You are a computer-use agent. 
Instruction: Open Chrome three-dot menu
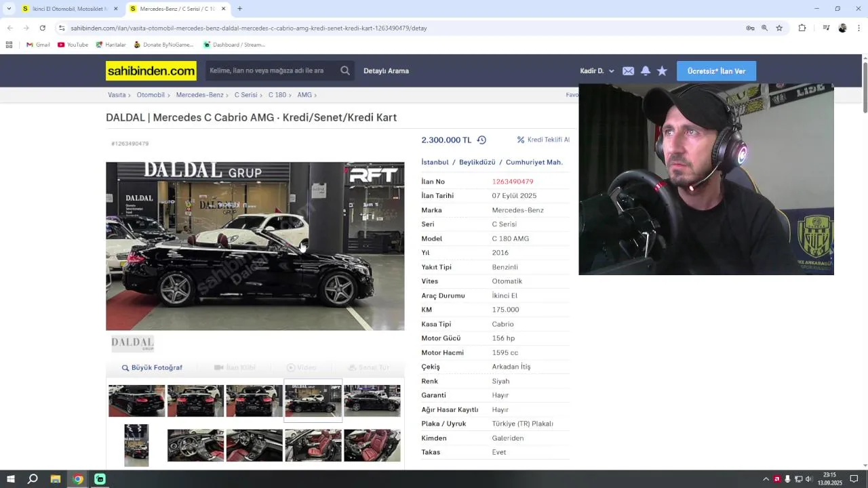click(859, 28)
